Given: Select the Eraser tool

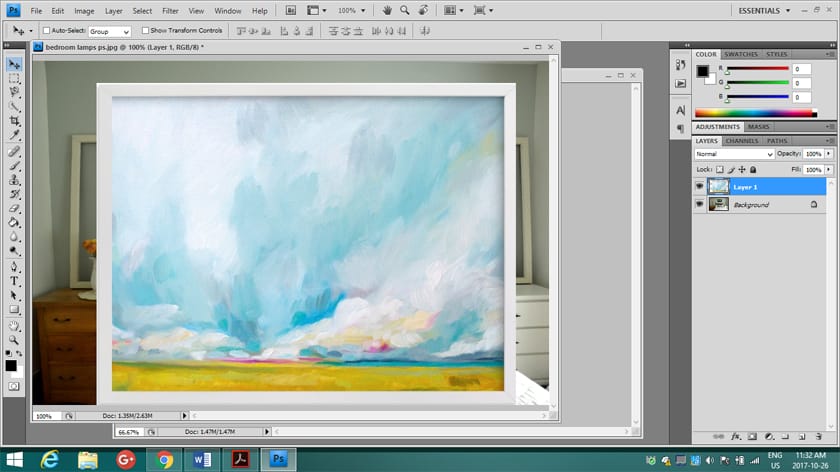Looking at the screenshot, I should coord(14,208).
